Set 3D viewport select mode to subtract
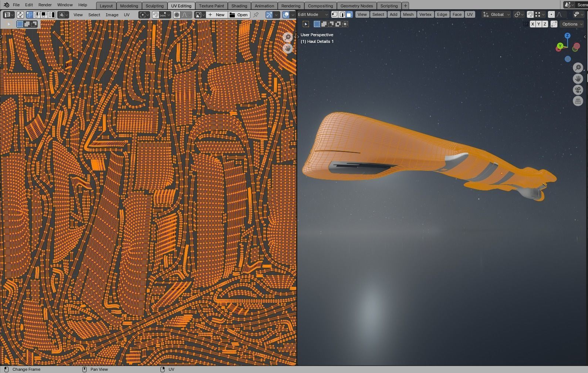Image resolution: width=588 pixels, height=373 pixels. (331, 24)
